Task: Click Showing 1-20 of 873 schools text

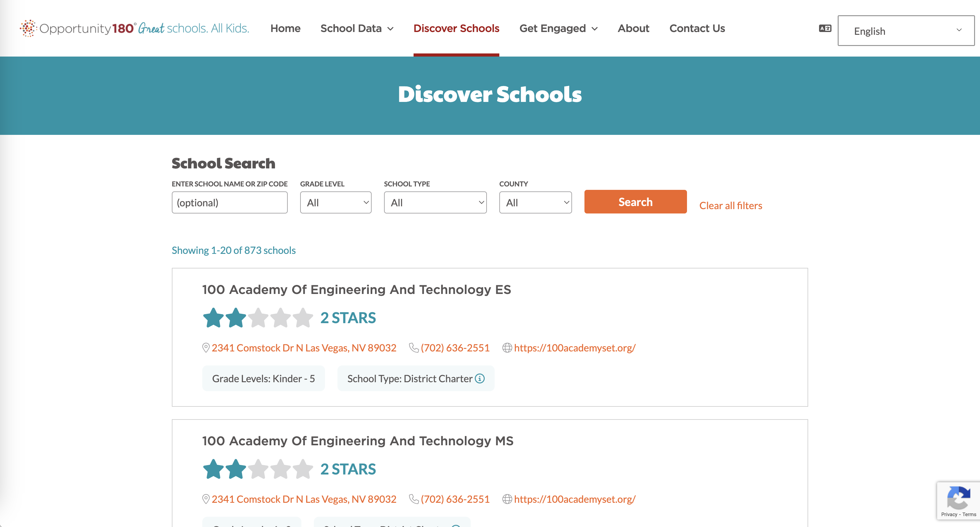Action: tap(234, 250)
